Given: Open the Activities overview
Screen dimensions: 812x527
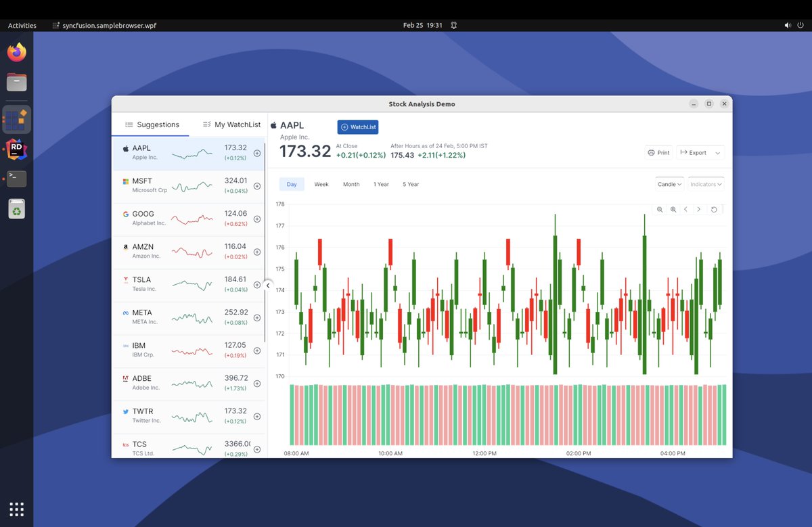Looking at the screenshot, I should (22, 25).
